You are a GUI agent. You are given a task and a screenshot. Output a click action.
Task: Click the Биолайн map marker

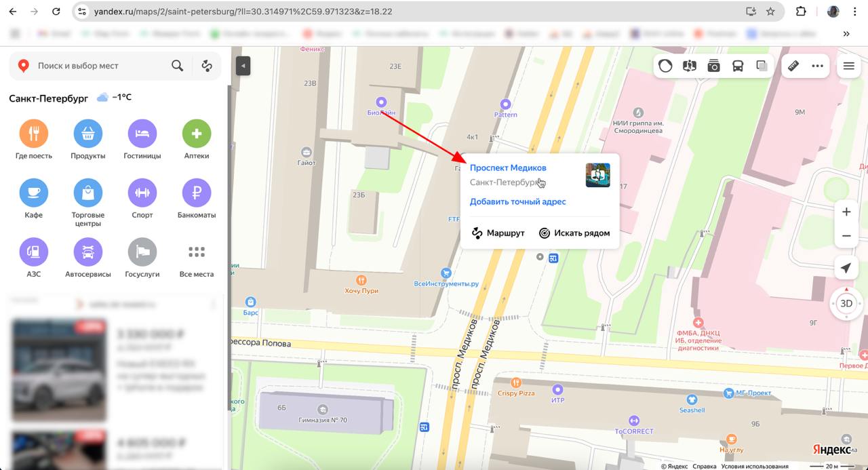pyautogui.click(x=381, y=101)
